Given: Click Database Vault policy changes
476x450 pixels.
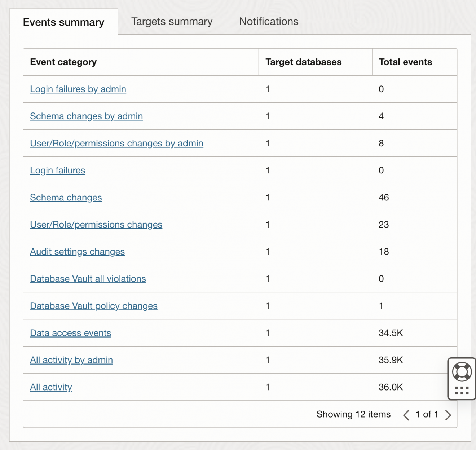Looking at the screenshot, I should [x=93, y=306].
